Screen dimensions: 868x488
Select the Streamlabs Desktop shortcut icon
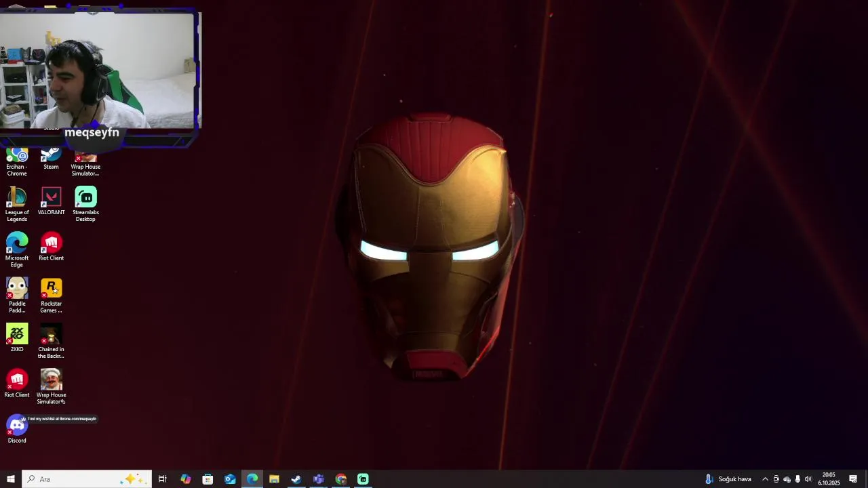[85, 205]
